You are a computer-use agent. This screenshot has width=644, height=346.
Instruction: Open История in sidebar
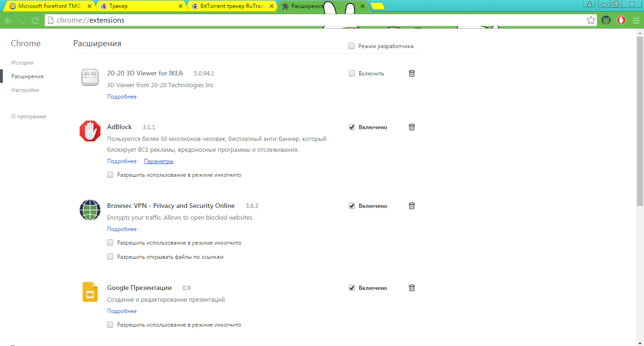[x=22, y=63]
